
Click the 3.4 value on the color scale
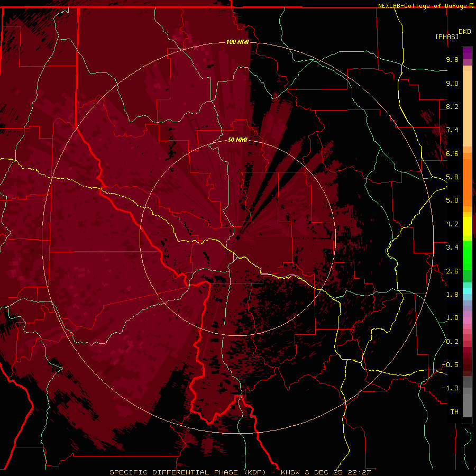click(452, 248)
